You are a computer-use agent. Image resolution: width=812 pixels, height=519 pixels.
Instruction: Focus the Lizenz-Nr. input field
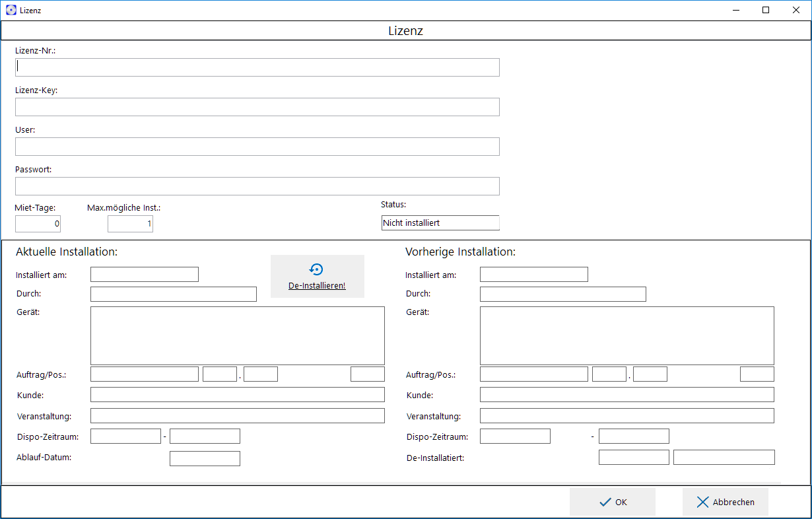point(257,67)
